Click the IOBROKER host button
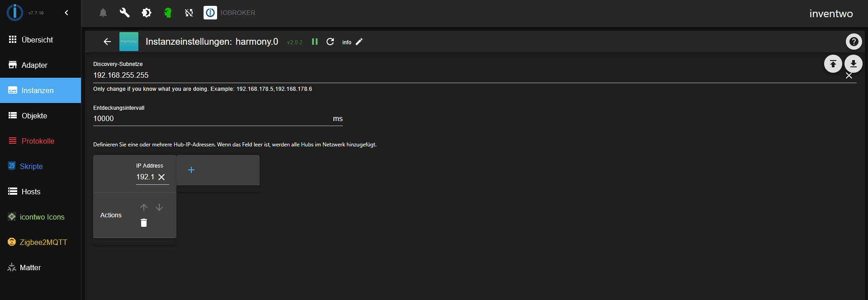This screenshot has width=868, height=300. coord(230,13)
